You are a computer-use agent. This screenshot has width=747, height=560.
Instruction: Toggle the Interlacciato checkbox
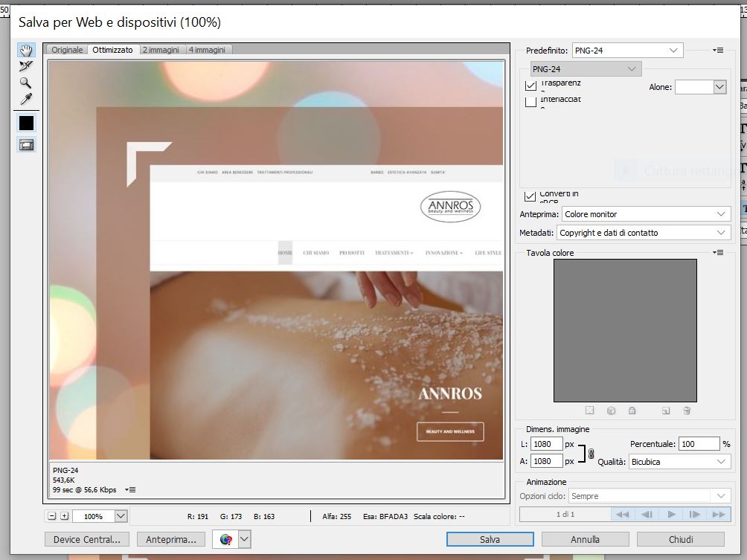[x=530, y=101]
